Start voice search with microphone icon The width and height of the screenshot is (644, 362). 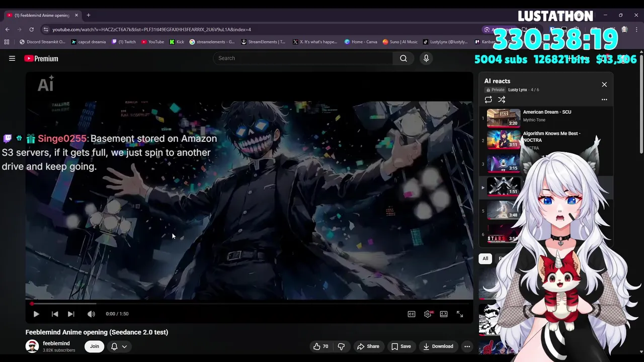tap(426, 58)
